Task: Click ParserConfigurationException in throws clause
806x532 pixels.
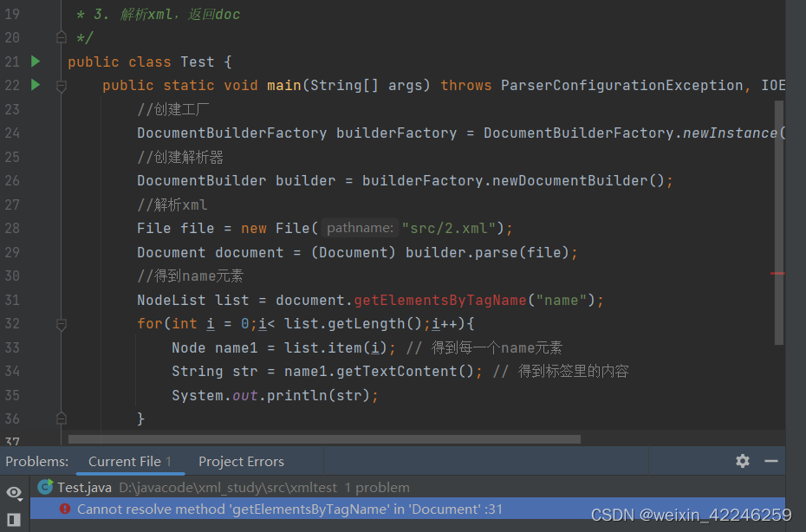Action: tap(622, 85)
